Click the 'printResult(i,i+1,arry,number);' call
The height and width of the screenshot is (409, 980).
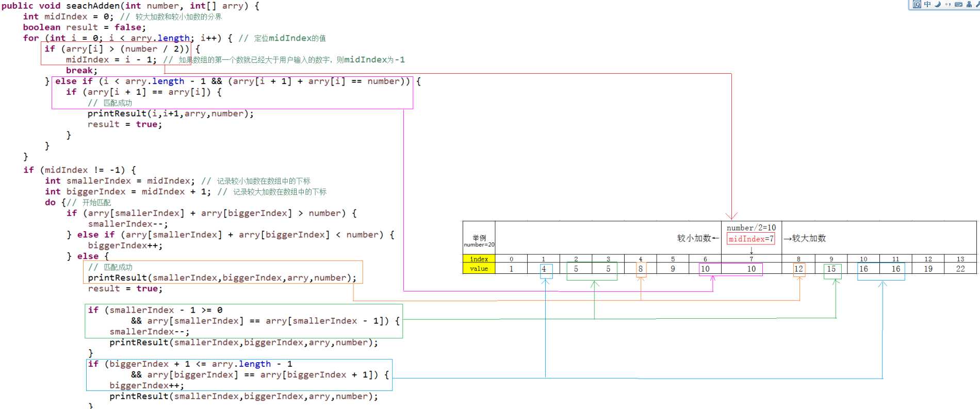171,114
